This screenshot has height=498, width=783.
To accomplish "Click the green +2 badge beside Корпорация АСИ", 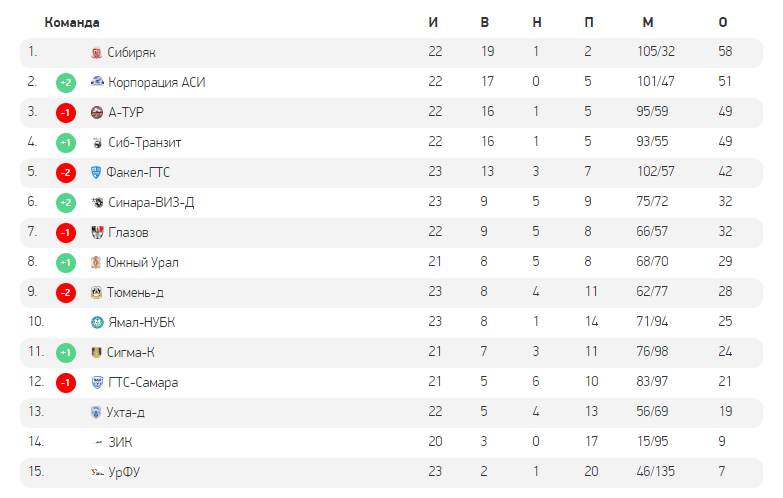I will click(66, 83).
